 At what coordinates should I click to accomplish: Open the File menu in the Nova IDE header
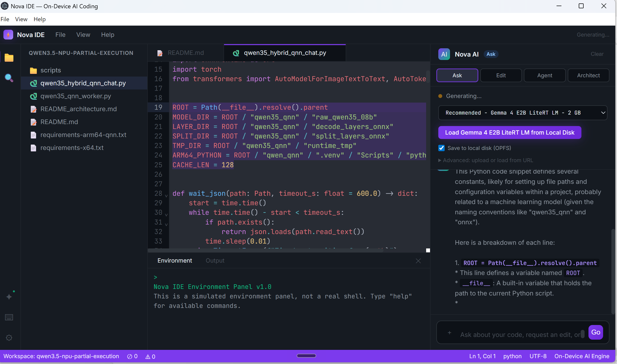[x=60, y=35]
